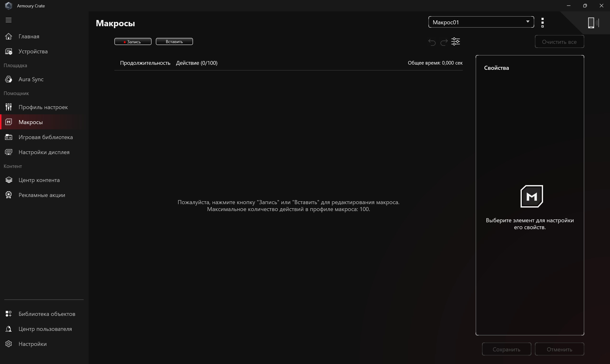Open the Библиотека объектов icon
This screenshot has height=364, width=610.
[x=9, y=314]
